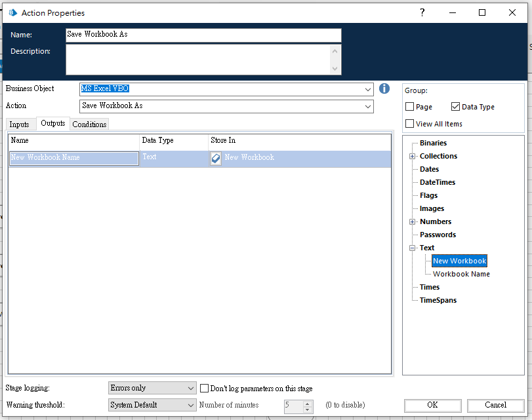This screenshot has height=420, width=532.
Task: Expand the Collections tree node
Action: pyautogui.click(x=412, y=156)
